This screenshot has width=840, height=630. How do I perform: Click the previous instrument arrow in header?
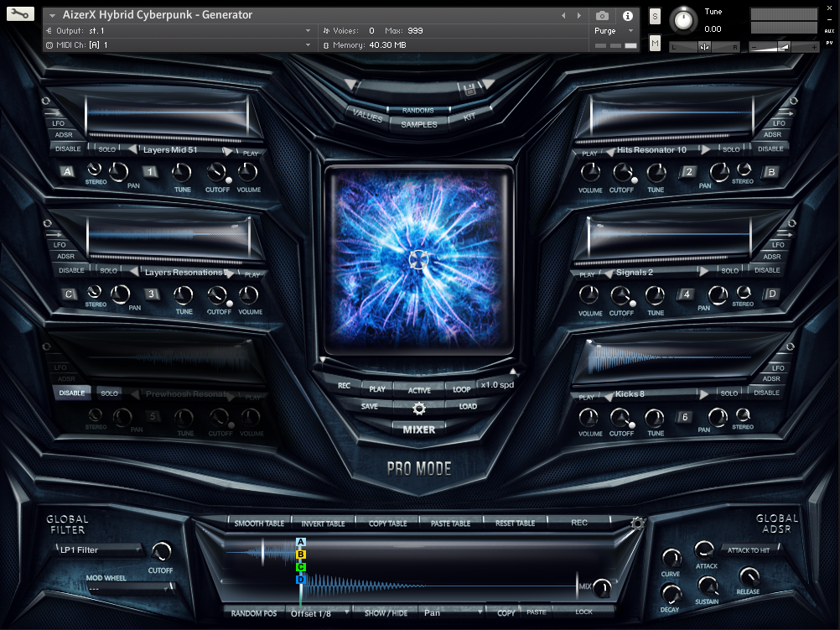[x=563, y=16]
